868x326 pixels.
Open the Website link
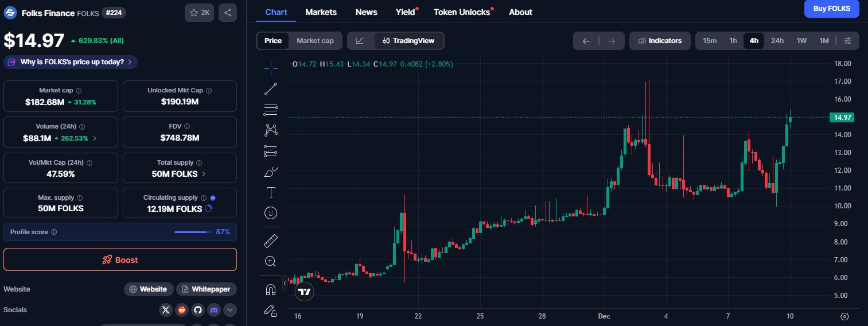pyautogui.click(x=149, y=289)
